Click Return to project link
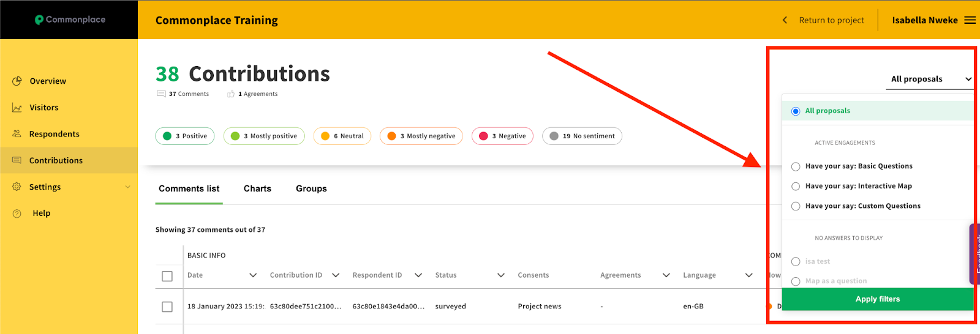Viewport: 980px width, 334px height. click(x=831, y=20)
